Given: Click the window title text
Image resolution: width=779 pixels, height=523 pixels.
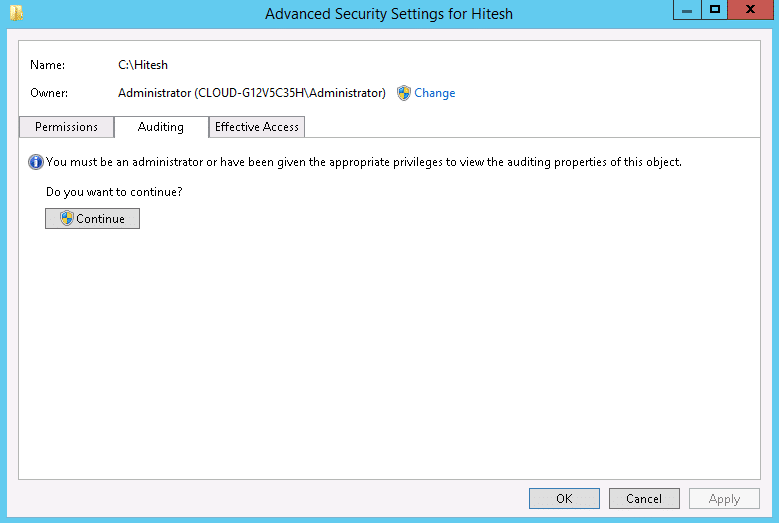Looking at the screenshot, I should click(389, 13).
